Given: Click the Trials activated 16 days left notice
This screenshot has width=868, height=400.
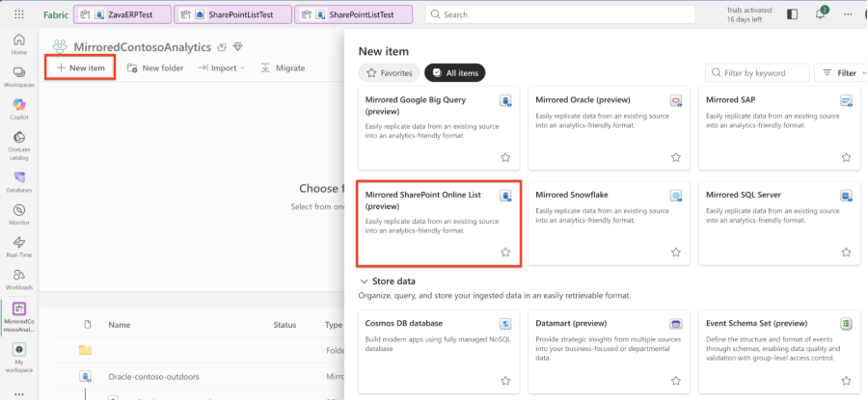Looking at the screenshot, I should click(749, 14).
